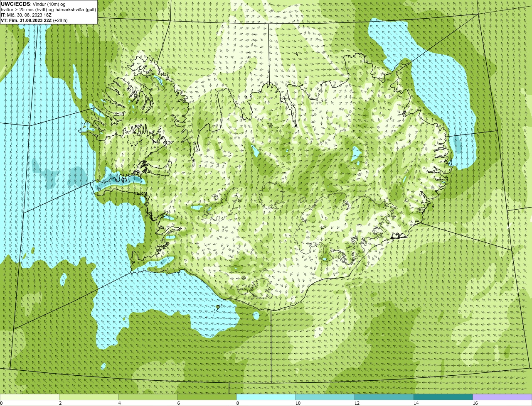Viewport: 532px width, 406px height.
Task: Click the 'hviður > 25 m/s (hvítt)' legend line
Action: (48, 10)
